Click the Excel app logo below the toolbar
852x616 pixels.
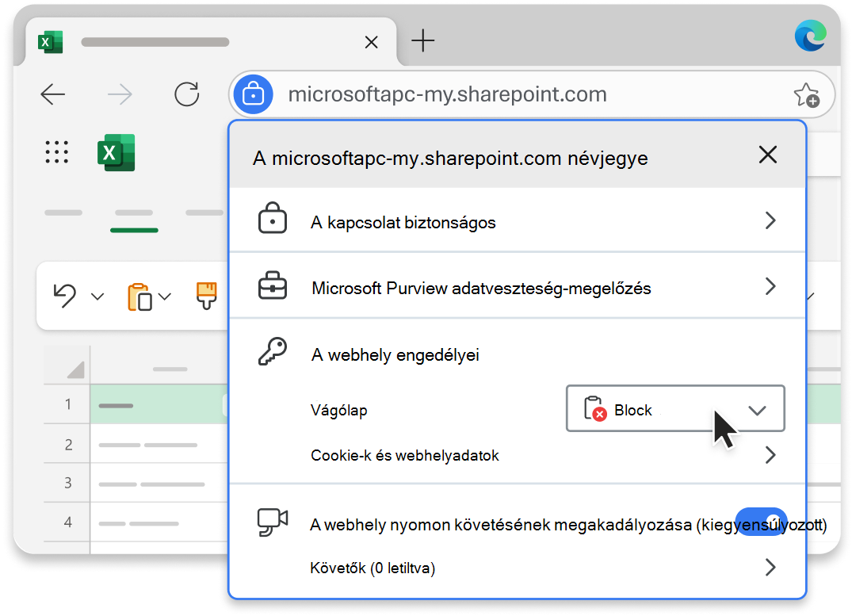point(116,152)
